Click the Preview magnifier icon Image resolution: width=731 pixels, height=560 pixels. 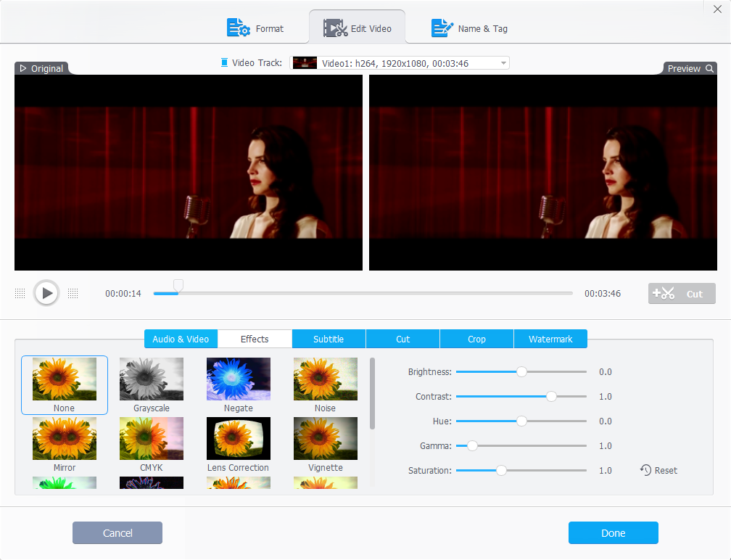[x=710, y=68]
